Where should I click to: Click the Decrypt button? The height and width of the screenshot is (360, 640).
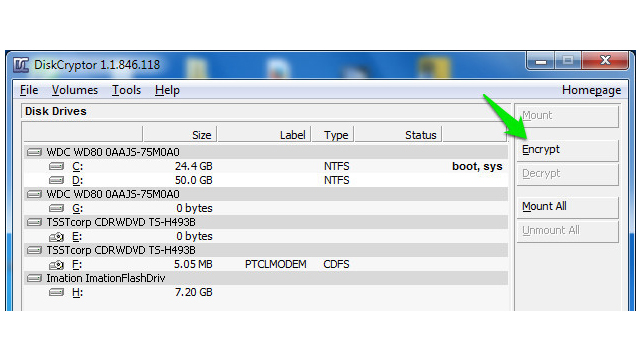568,174
